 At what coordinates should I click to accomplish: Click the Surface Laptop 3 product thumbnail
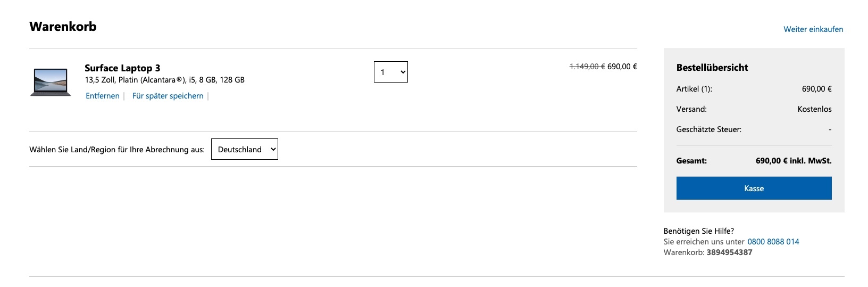coord(51,81)
